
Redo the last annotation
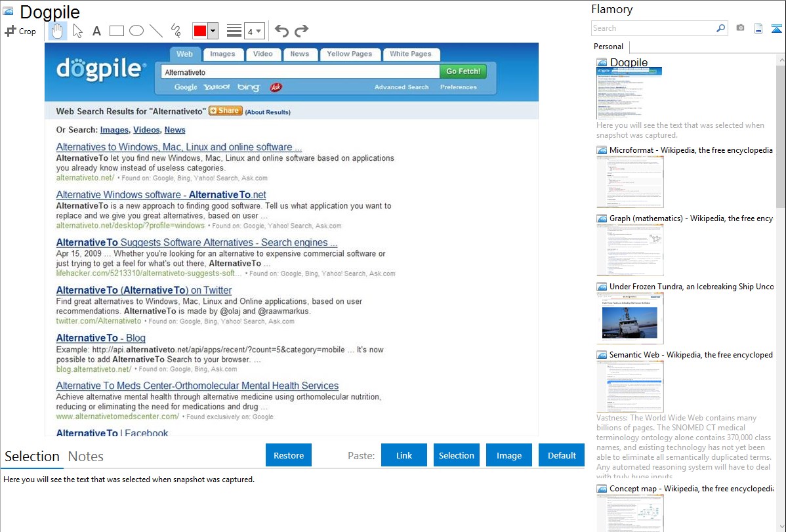coord(301,31)
